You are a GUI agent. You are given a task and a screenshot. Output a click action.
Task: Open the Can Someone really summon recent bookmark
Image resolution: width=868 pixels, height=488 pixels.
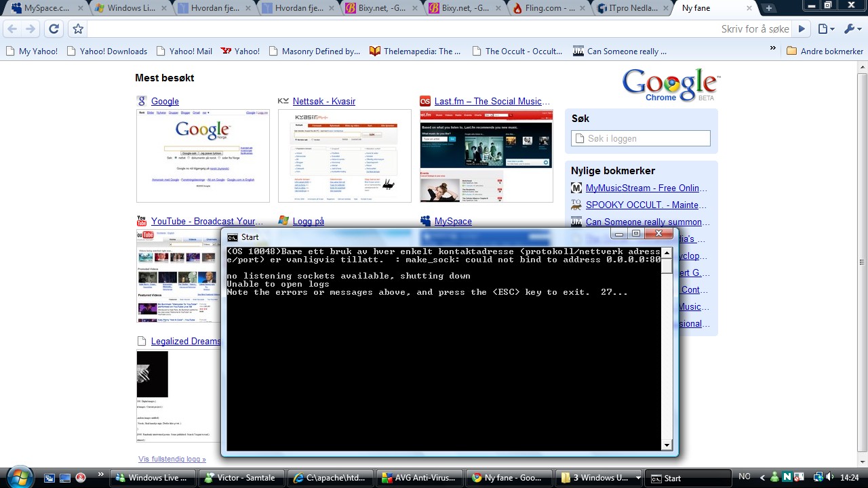tap(648, 222)
